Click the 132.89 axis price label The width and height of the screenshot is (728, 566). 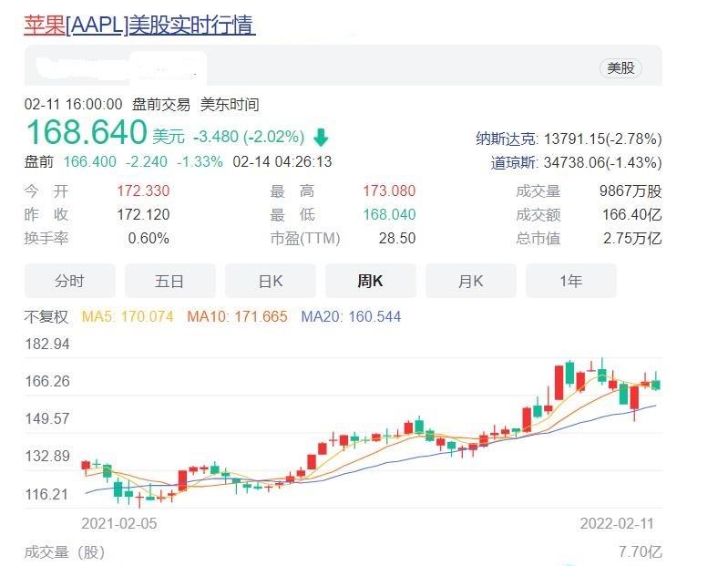[x=47, y=456]
